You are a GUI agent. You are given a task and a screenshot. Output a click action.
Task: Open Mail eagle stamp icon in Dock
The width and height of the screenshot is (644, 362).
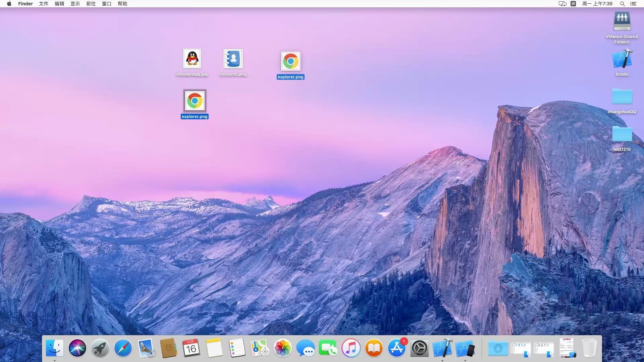click(146, 348)
